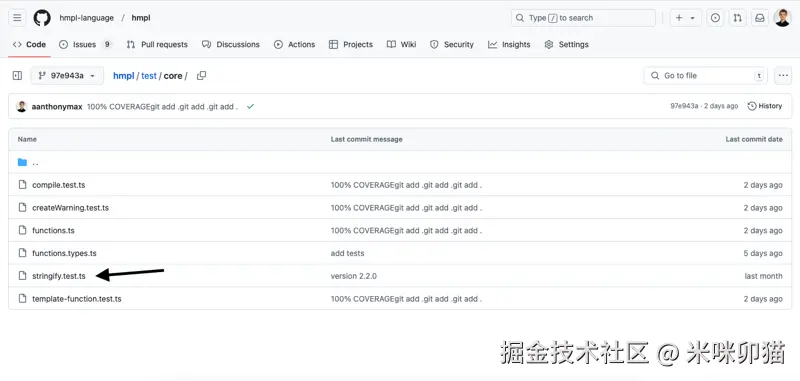Screen dimensions: 800x381
Task: Click the 'last month' date text
Action: [x=763, y=276]
